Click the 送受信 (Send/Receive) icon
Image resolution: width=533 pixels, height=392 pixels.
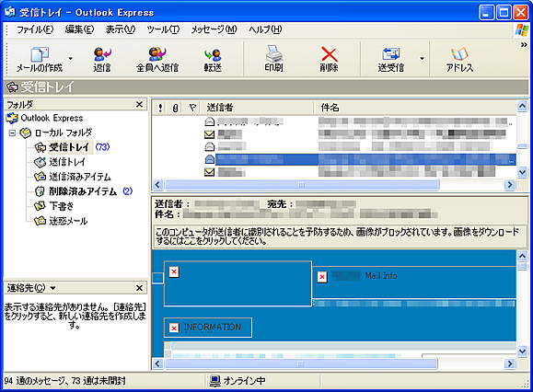390,54
